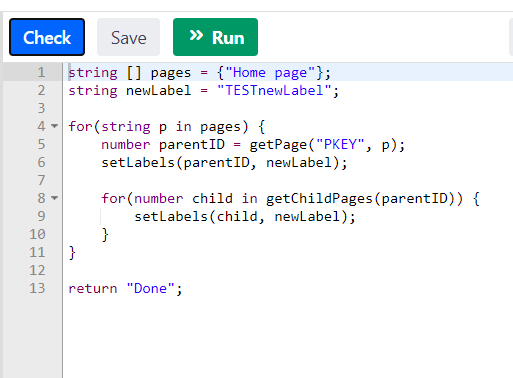
Task: Click setLabels(child, newLabel) on line 9
Action: point(245,217)
